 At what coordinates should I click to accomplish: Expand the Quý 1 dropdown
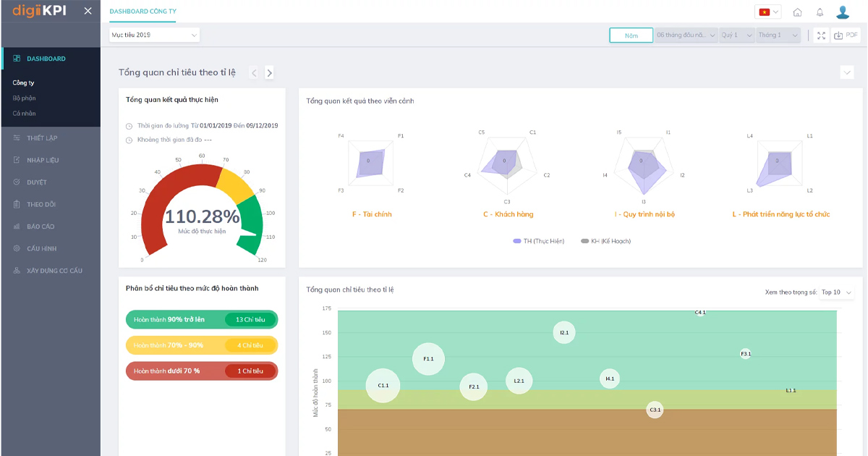(x=736, y=35)
